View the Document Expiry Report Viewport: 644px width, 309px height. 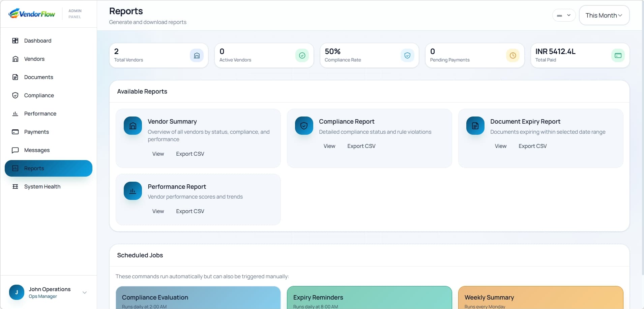tap(501, 146)
